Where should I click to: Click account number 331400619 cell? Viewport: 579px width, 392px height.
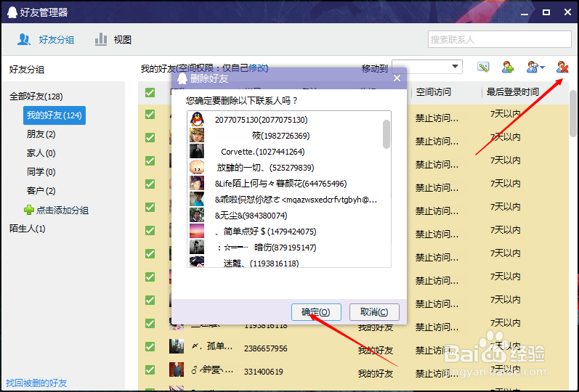coord(263,372)
